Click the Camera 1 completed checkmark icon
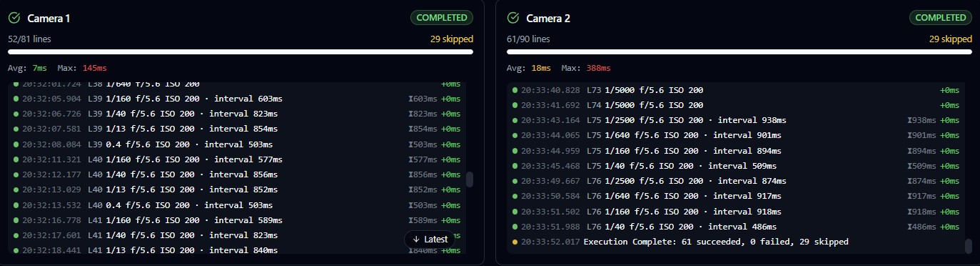The width and height of the screenshot is (980, 266). (x=14, y=18)
